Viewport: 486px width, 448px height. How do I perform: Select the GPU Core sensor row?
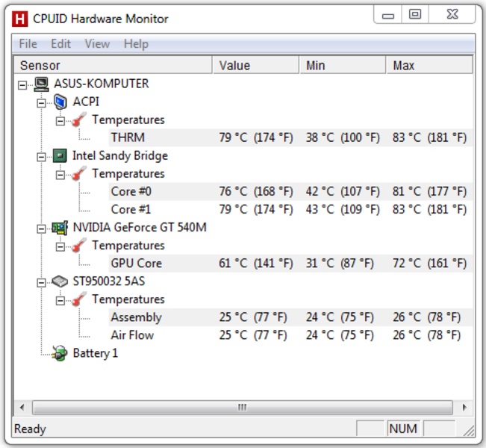pos(290,264)
